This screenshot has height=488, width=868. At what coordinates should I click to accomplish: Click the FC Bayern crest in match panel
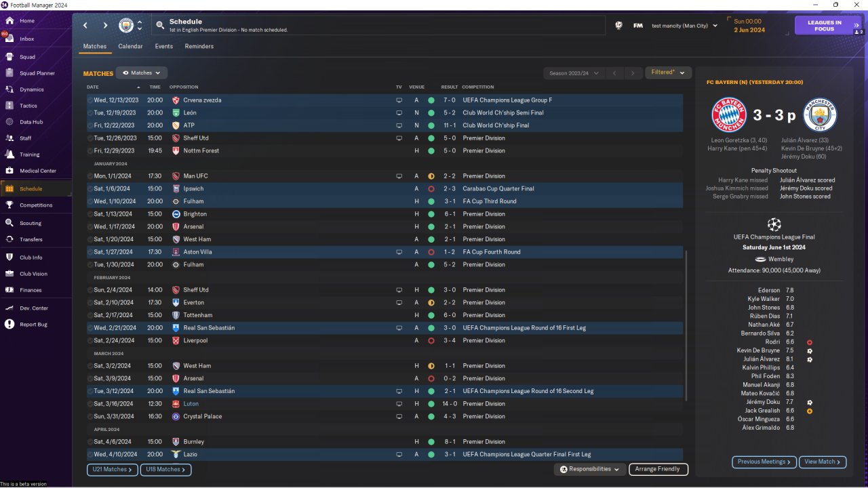click(728, 115)
